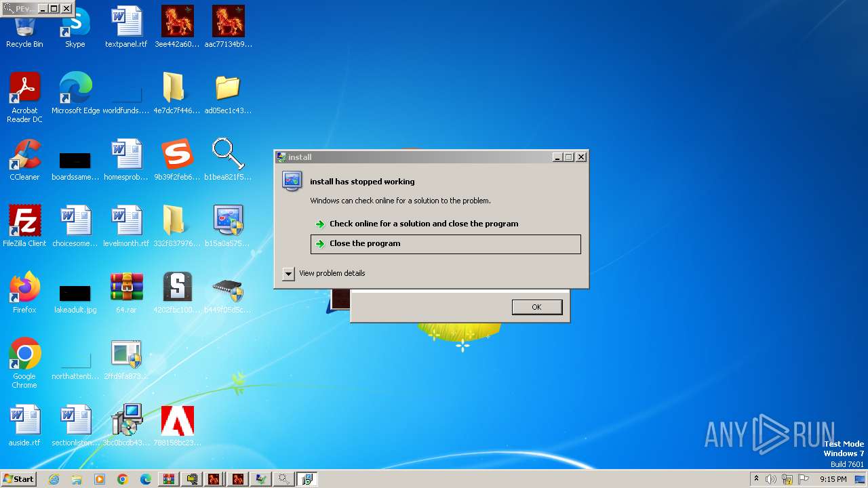This screenshot has width=868, height=488.
Task: Open Windows Media Player from taskbar
Action: [100, 479]
